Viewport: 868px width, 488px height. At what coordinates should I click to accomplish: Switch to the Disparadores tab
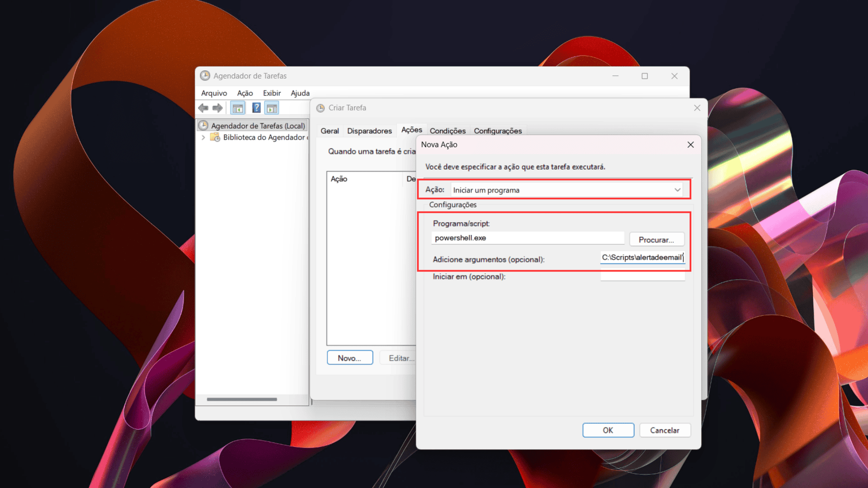369,131
